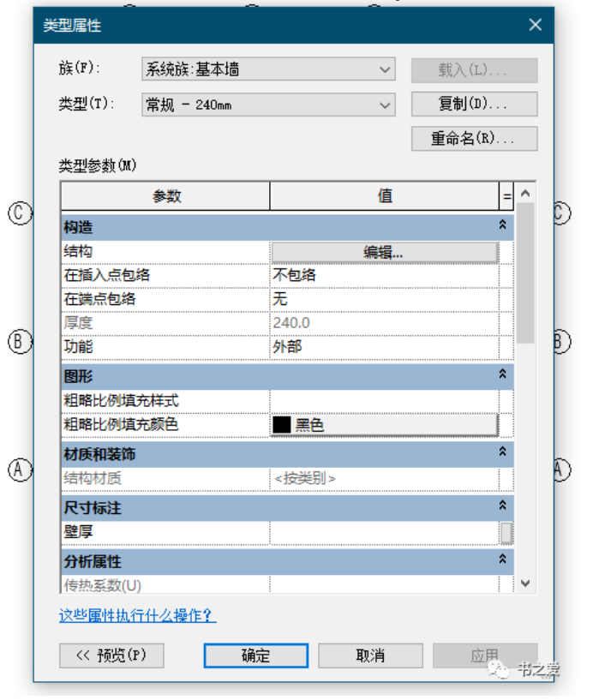The width and height of the screenshot is (593, 700).
Task: Close the 类型属性 dialog with X
Action: (536, 25)
